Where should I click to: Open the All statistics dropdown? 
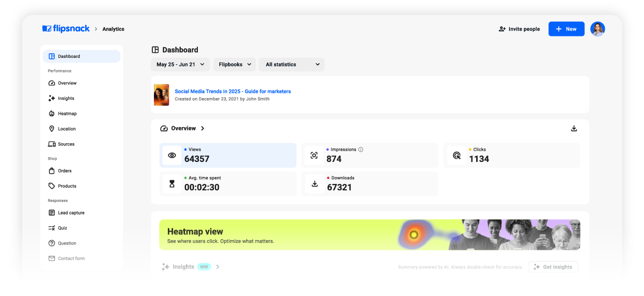point(292,64)
